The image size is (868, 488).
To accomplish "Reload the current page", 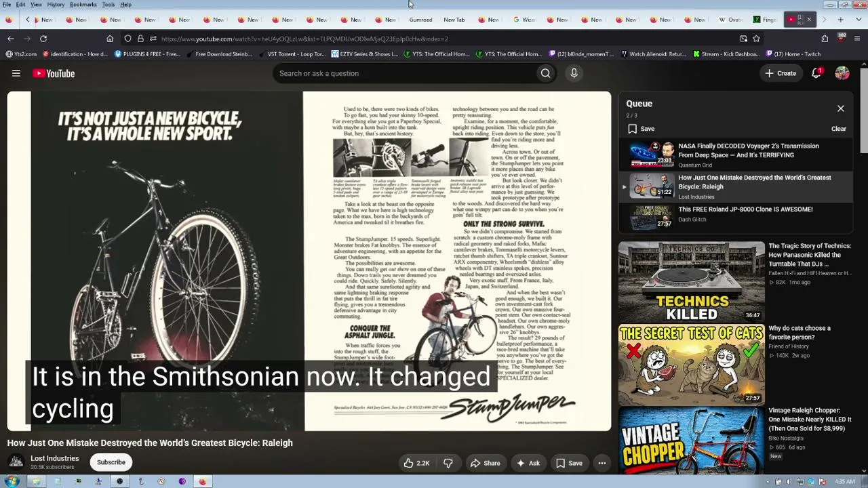I will (x=43, y=39).
